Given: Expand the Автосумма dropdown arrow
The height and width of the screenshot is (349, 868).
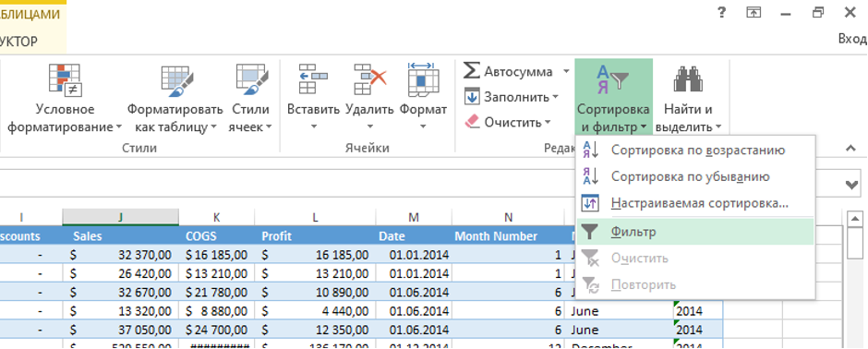Looking at the screenshot, I should [566, 71].
